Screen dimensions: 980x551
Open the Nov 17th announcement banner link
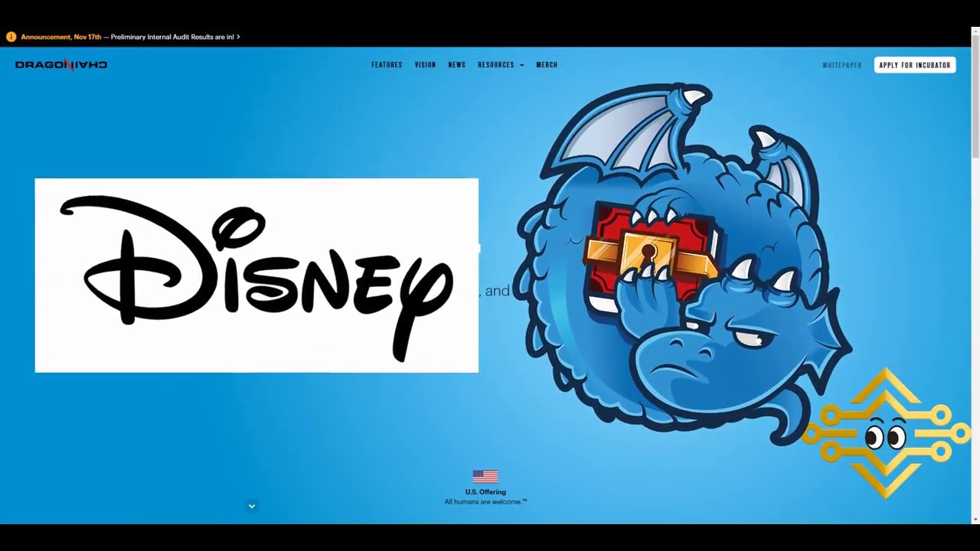pyautogui.click(x=130, y=37)
